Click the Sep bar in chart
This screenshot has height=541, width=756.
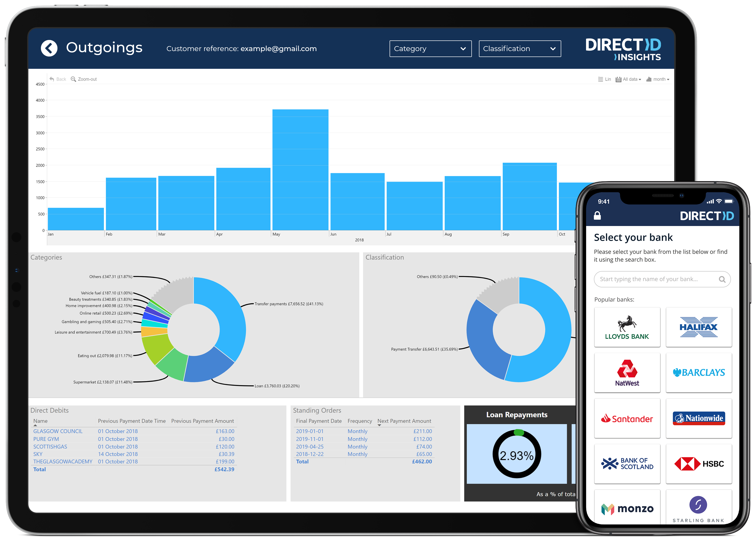tap(530, 196)
